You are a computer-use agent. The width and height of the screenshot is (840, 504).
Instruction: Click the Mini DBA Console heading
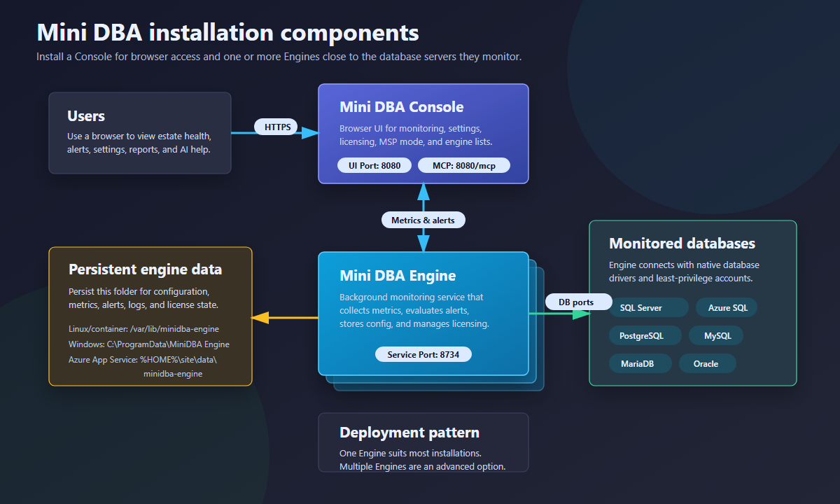(x=402, y=107)
